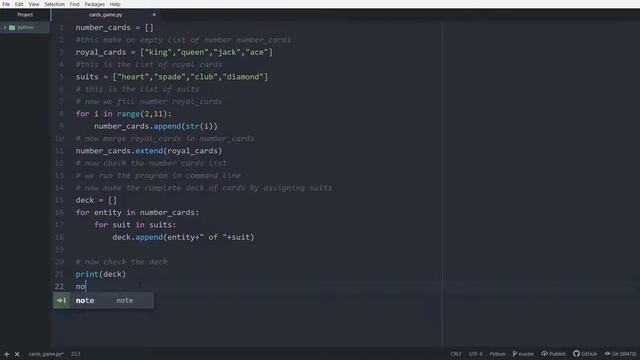Screen dimensions: 640x360
Task: Click the X icon in the status bar
Action: 17,354
